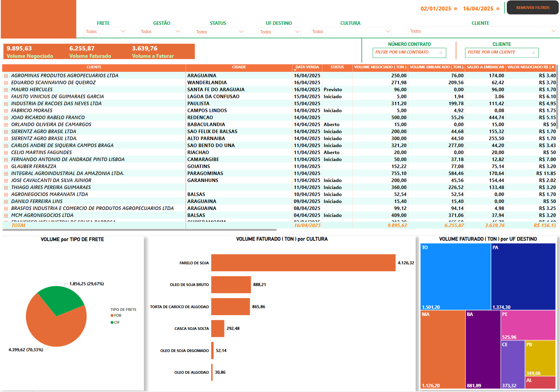560x392 pixels.
Task: Open the UF DESTINO dropdown filter
Action: (x=280, y=32)
